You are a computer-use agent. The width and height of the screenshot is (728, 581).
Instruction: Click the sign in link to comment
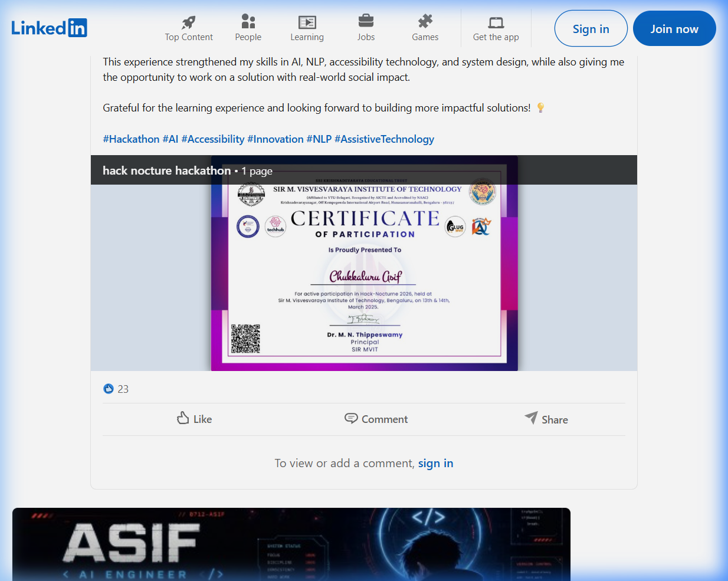(x=435, y=463)
